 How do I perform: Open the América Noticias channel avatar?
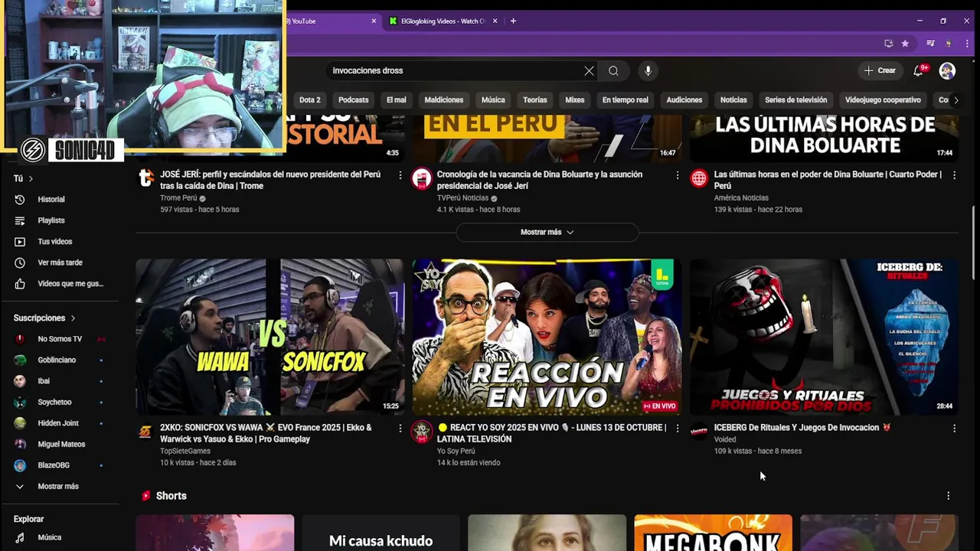pyautogui.click(x=699, y=178)
